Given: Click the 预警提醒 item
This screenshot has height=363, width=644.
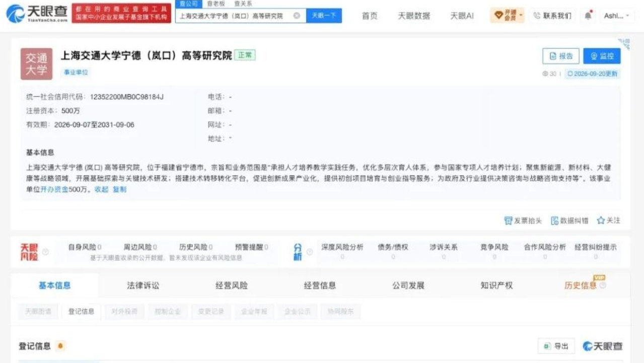Looking at the screenshot, I should (x=252, y=247).
